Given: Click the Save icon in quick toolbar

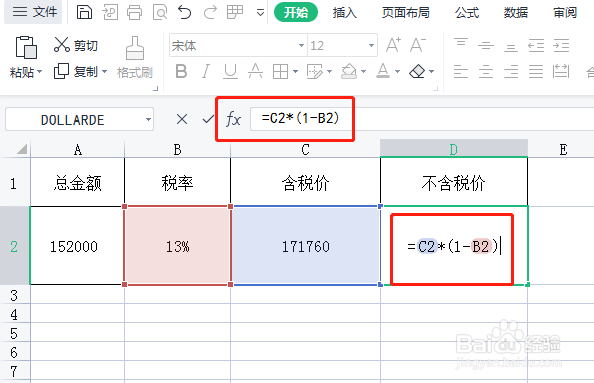Looking at the screenshot, I should tap(84, 12).
